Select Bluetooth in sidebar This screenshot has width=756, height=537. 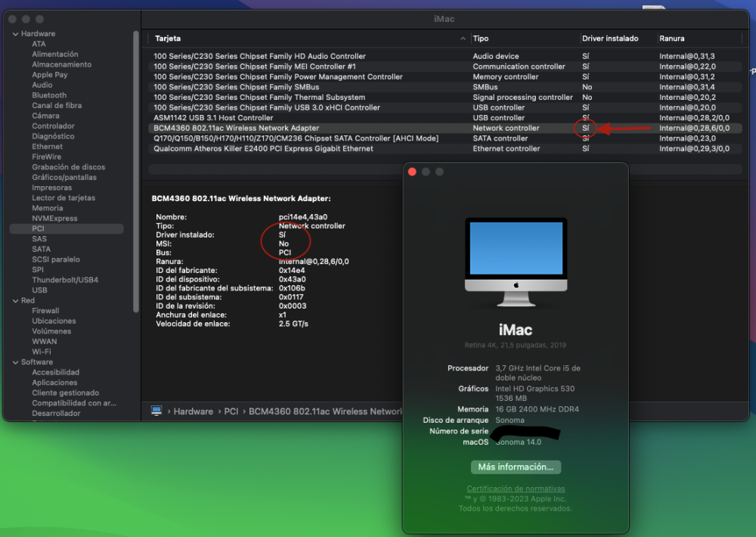49,95
